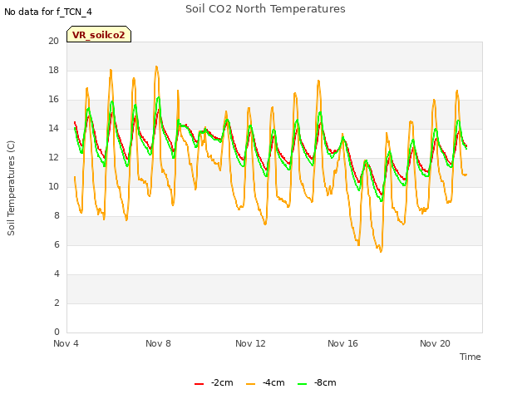Click the y-axis value 20
The image size is (532, 399).
[53, 41]
